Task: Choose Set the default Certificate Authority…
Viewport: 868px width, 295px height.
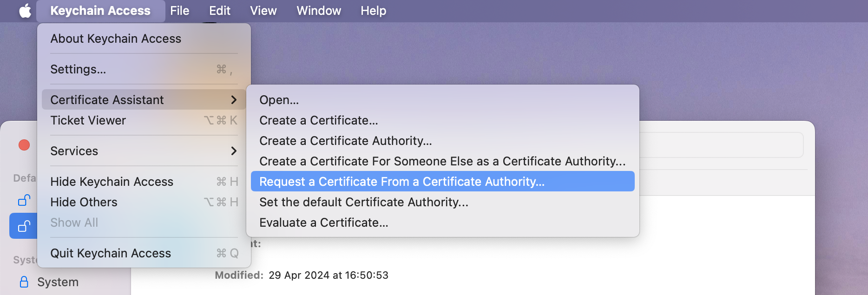Action: pyautogui.click(x=443, y=202)
